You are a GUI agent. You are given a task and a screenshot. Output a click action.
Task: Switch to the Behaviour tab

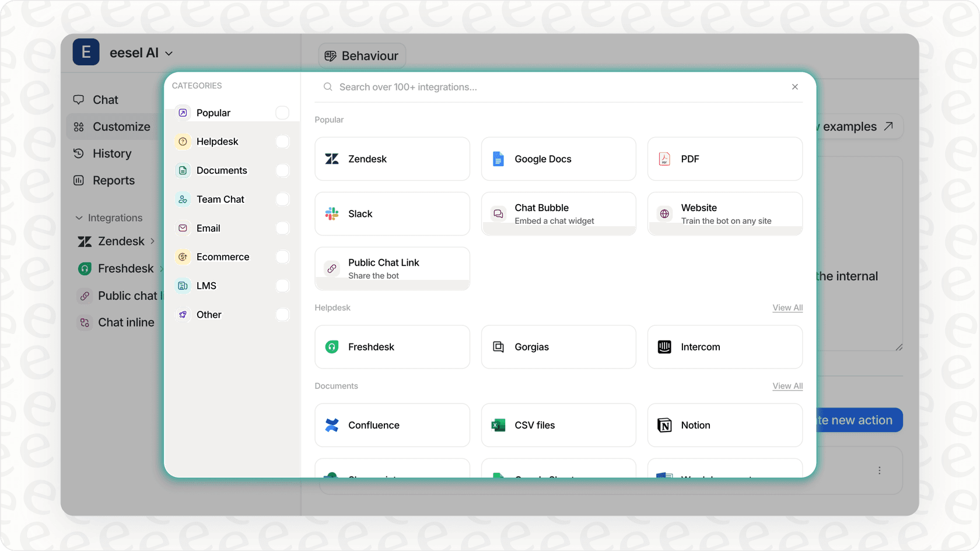[362, 55]
